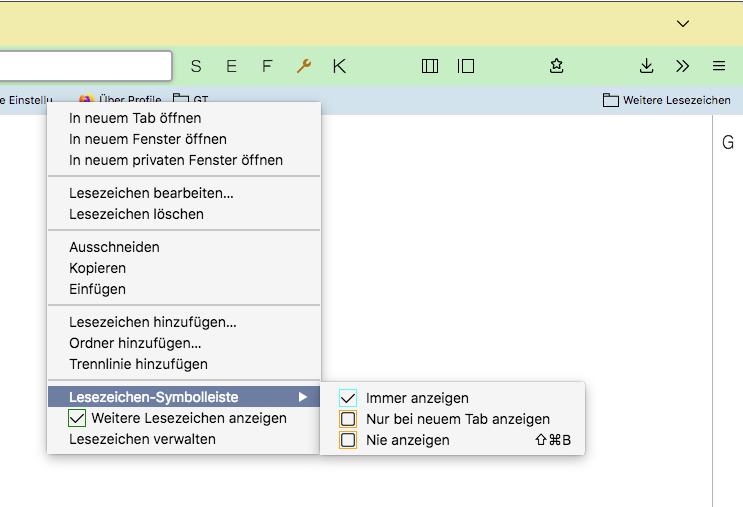Expand the toolbar overflow chevron
Image resolution: width=743 pixels, height=507 pixels.
coord(683,66)
